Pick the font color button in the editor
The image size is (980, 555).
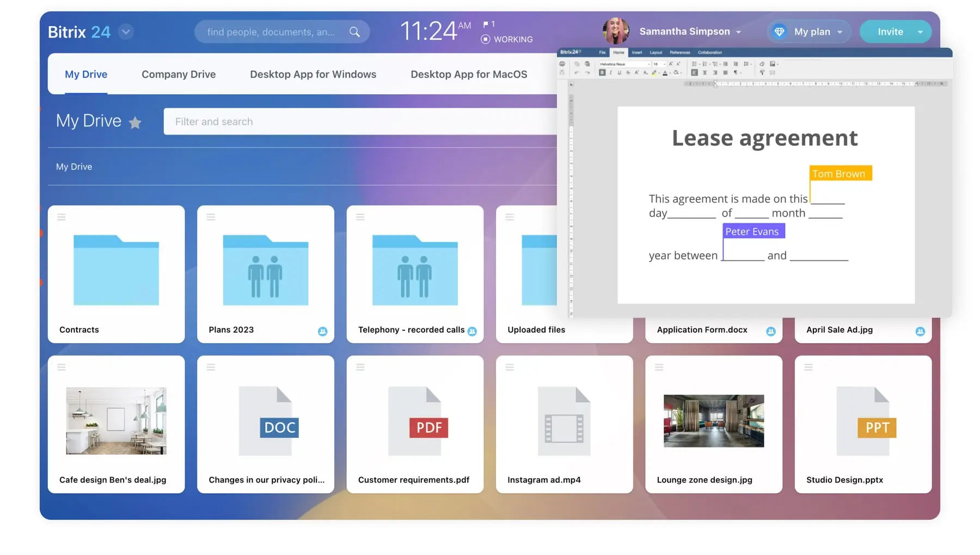point(665,72)
